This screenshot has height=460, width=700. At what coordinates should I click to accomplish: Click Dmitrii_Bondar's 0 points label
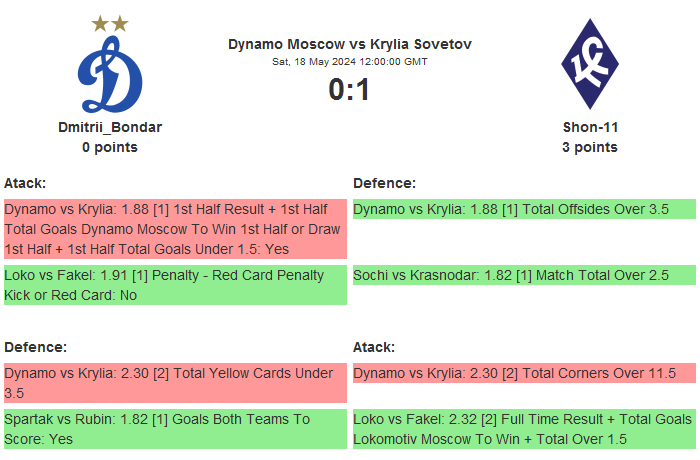pyautogui.click(x=110, y=147)
